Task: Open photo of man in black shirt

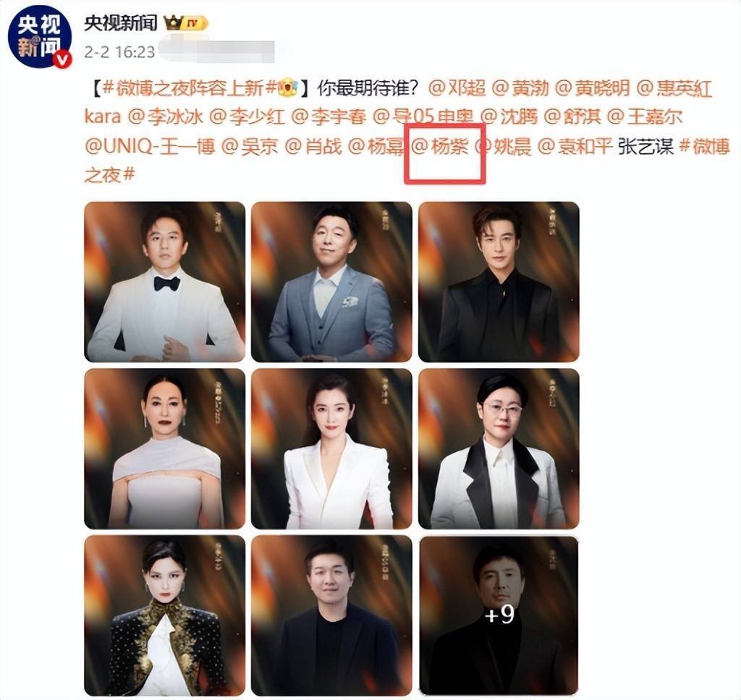Action: (x=499, y=282)
